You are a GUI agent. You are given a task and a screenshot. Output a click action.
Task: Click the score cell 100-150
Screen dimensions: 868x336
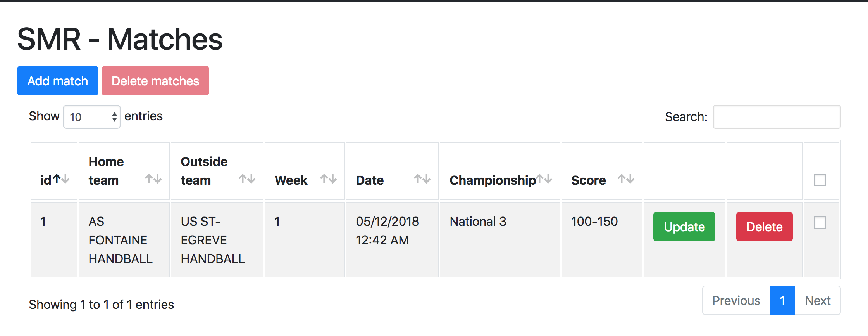pyautogui.click(x=594, y=222)
